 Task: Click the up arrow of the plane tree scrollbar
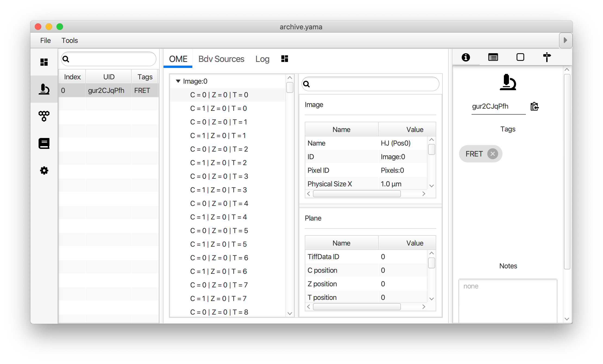point(290,78)
